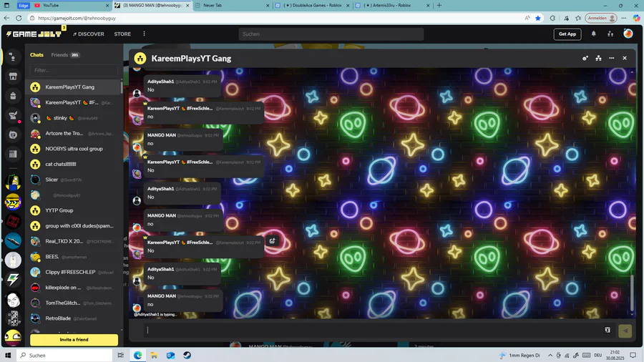Click the browser refresh button
The image size is (644, 362).
[x=19, y=18]
